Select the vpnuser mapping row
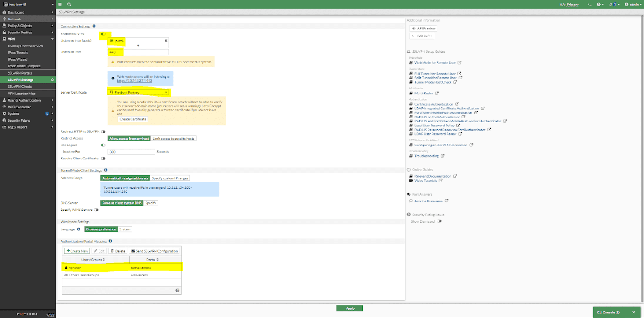The image size is (644, 318). coord(122,268)
